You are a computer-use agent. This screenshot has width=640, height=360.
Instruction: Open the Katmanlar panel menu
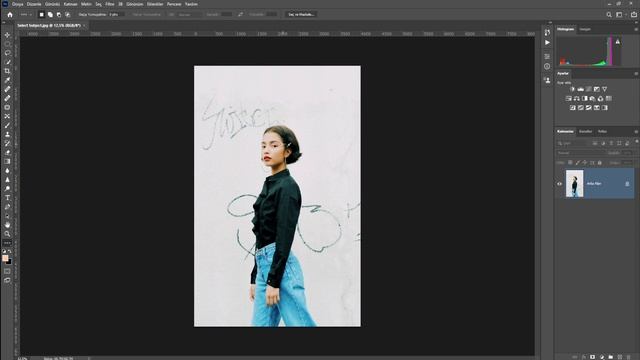coord(636,131)
